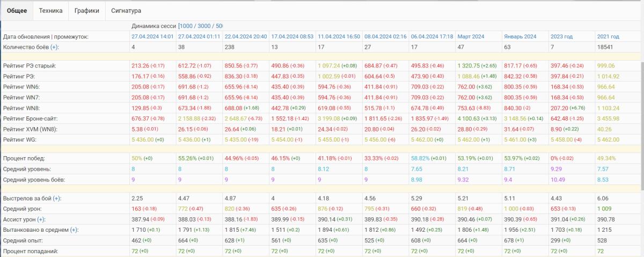Click the average experience value 678
This screenshot has width=644, height=257.
pos(509,240)
